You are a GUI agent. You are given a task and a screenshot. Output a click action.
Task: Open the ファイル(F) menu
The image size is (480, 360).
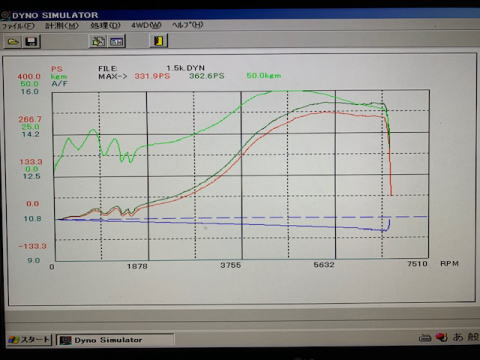(18, 26)
